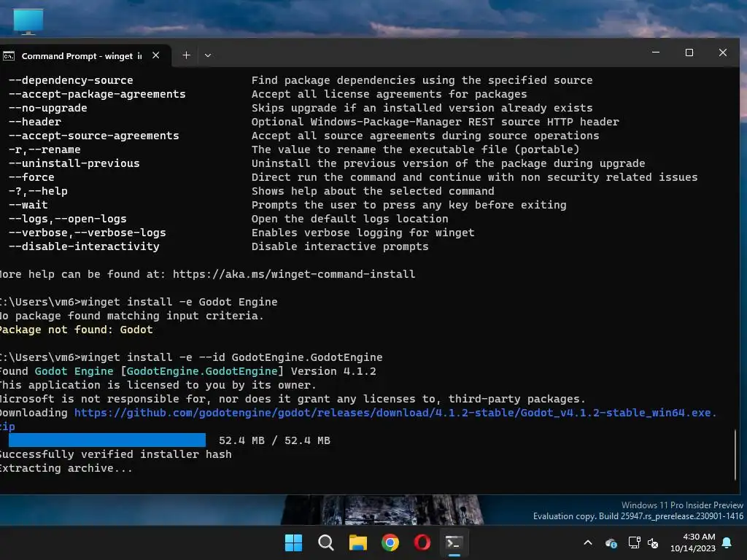This screenshot has width=747, height=560.
Task: Click the Command Prompt tab icon
Action: [9, 56]
